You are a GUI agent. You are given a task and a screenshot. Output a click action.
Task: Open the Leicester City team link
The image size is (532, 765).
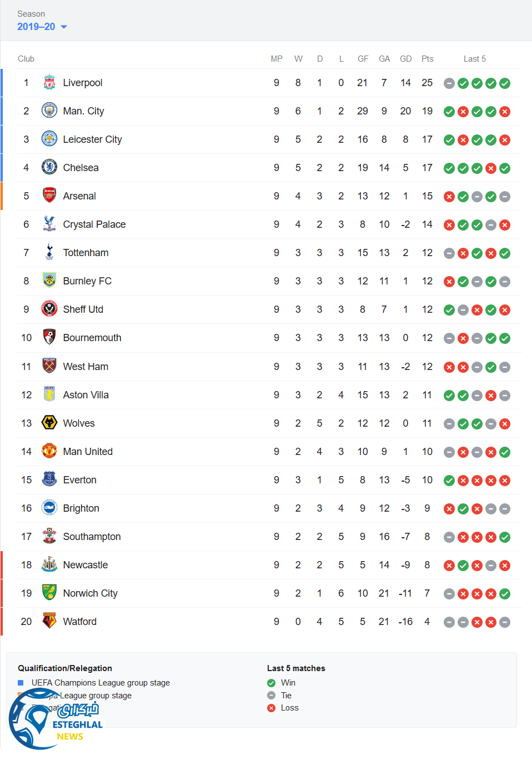(92, 139)
